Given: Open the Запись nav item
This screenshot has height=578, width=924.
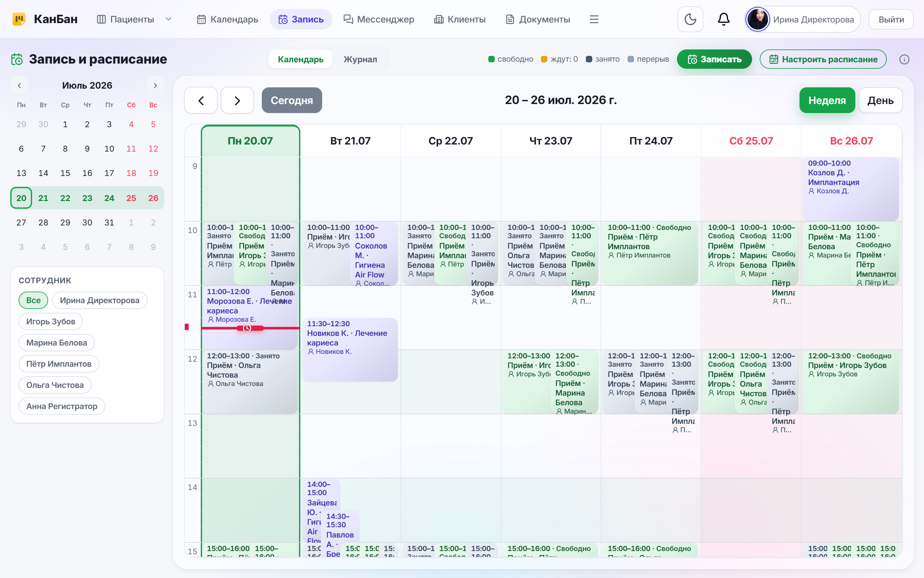Looking at the screenshot, I should click(x=301, y=19).
